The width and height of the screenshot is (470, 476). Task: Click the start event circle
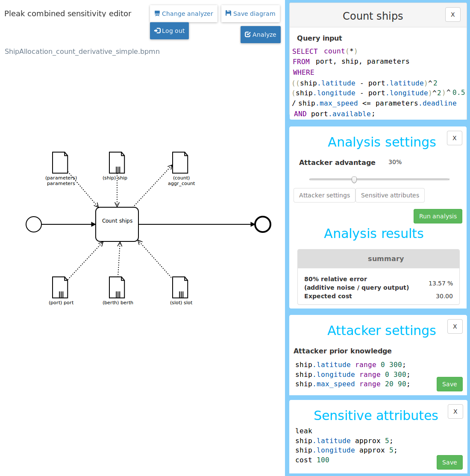pos(34,224)
